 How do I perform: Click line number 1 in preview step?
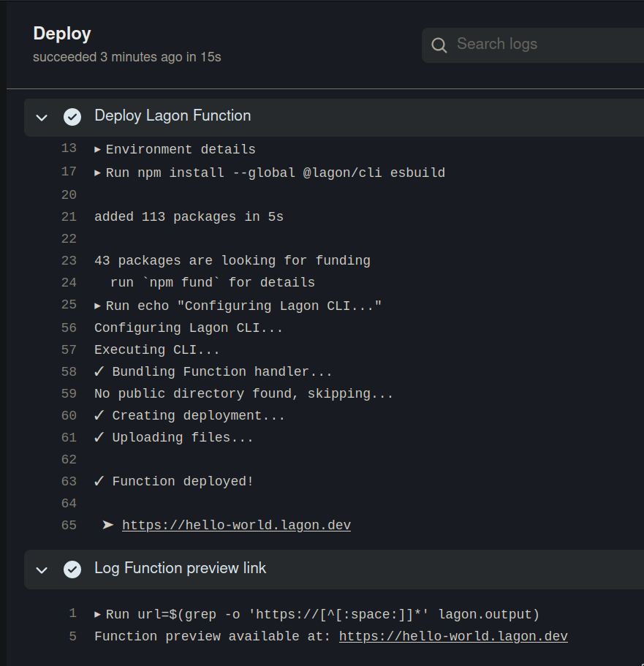(x=72, y=613)
